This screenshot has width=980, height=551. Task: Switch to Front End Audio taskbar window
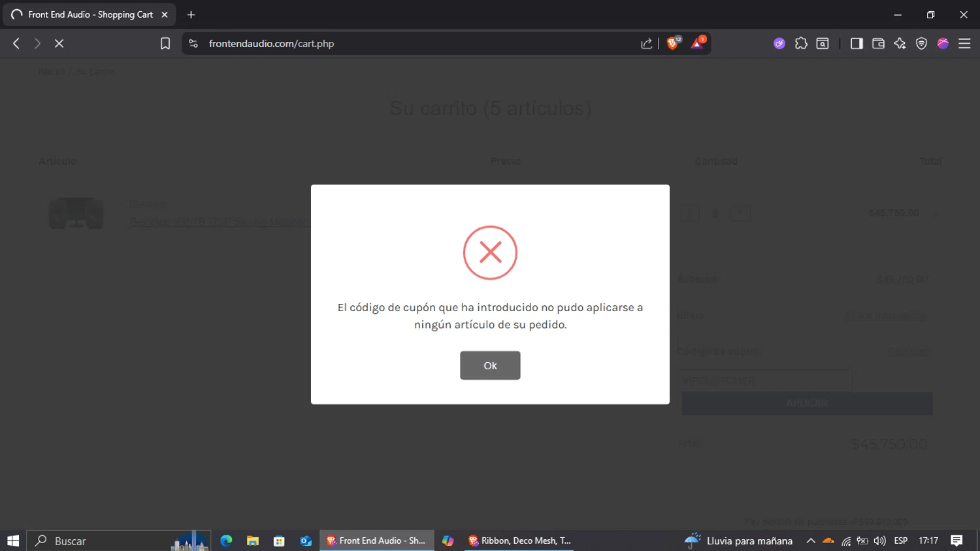pyautogui.click(x=377, y=541)
